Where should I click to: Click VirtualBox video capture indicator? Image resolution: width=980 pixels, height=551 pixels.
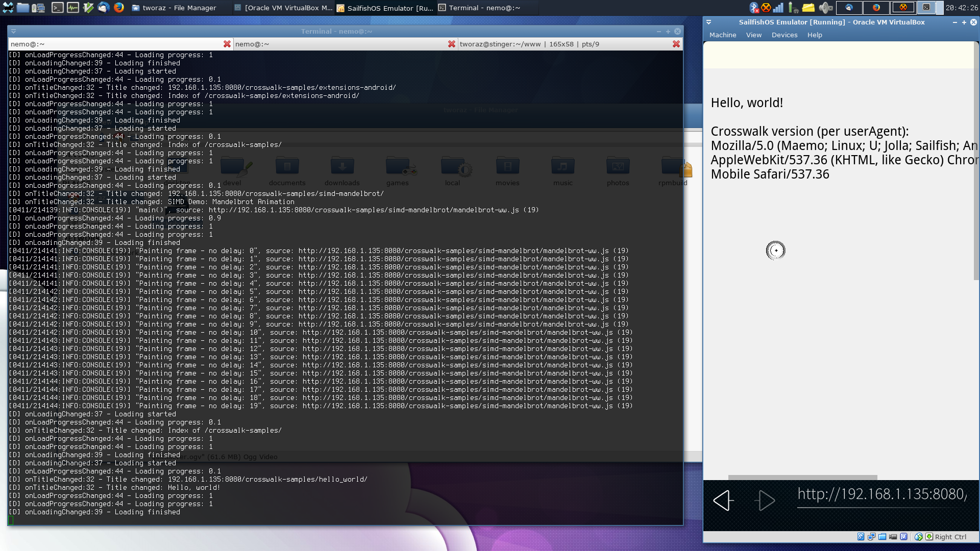coord(893,537)
